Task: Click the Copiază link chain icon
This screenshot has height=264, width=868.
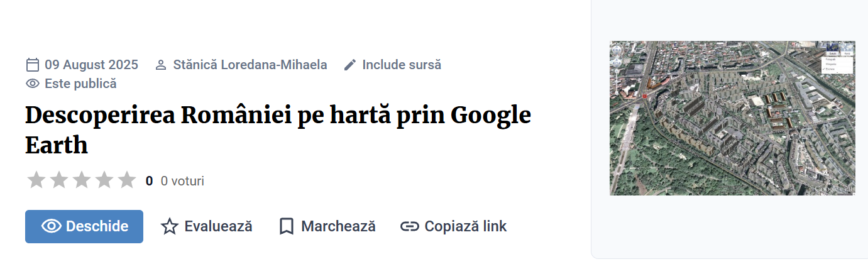Action: pyautogui.click(x=410, y=226)
